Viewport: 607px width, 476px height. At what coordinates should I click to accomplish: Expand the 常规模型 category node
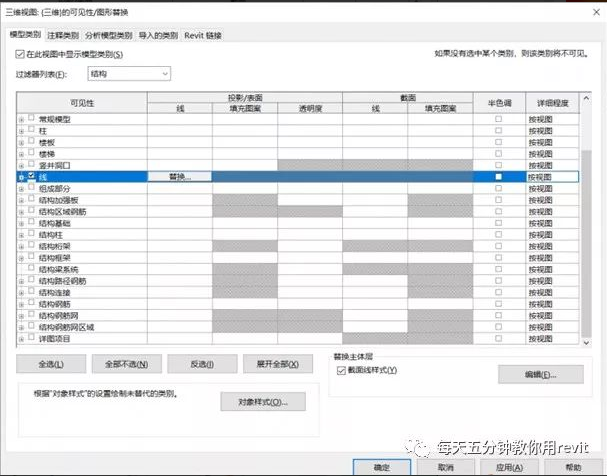click(x=21, y=120)
